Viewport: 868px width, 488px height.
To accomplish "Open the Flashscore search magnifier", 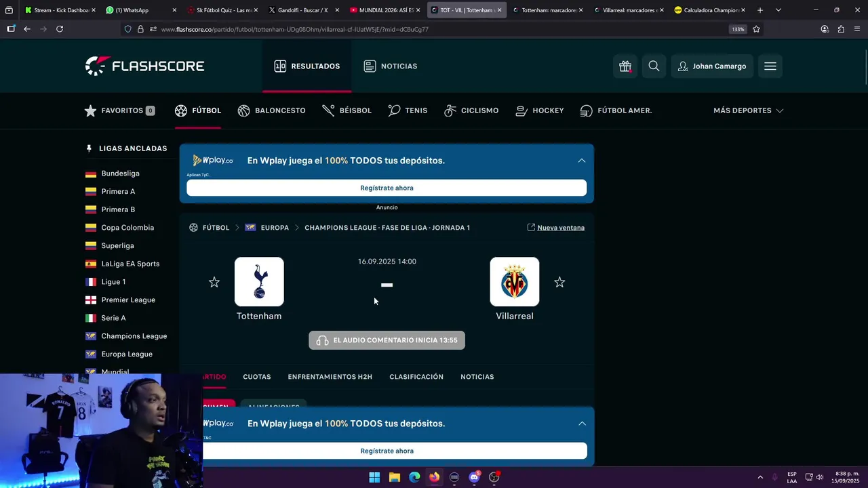I will tap(654, 66).
